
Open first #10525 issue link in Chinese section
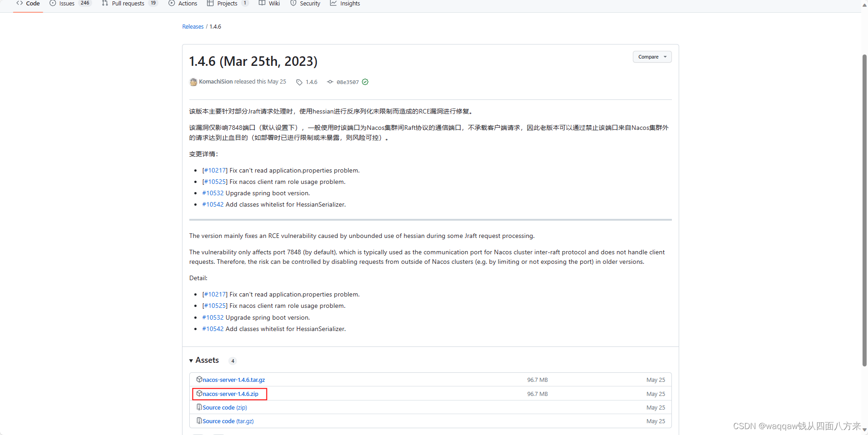pos(215,182)
